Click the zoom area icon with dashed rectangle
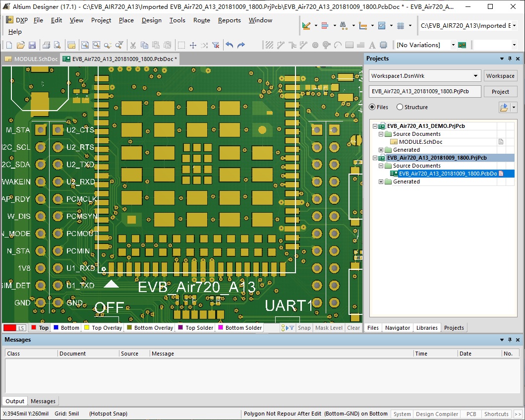 coord(97,45)
